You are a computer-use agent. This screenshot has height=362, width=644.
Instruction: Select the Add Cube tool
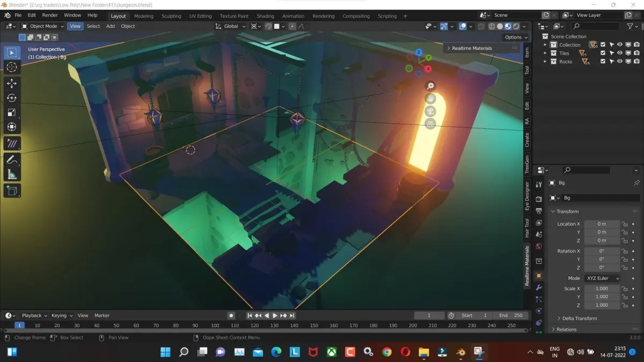pyautogui.click(x=12, y=190)
